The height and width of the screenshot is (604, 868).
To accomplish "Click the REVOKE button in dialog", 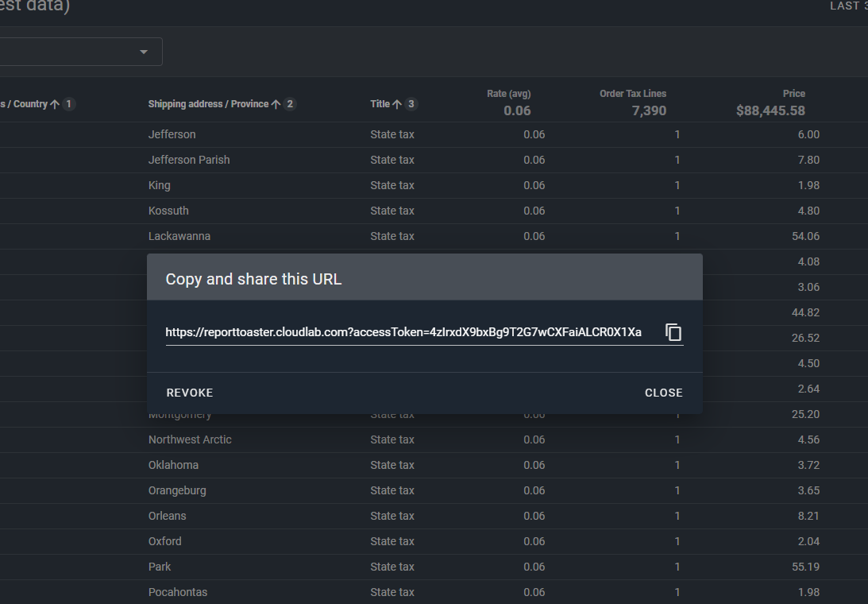I will 190,393.
